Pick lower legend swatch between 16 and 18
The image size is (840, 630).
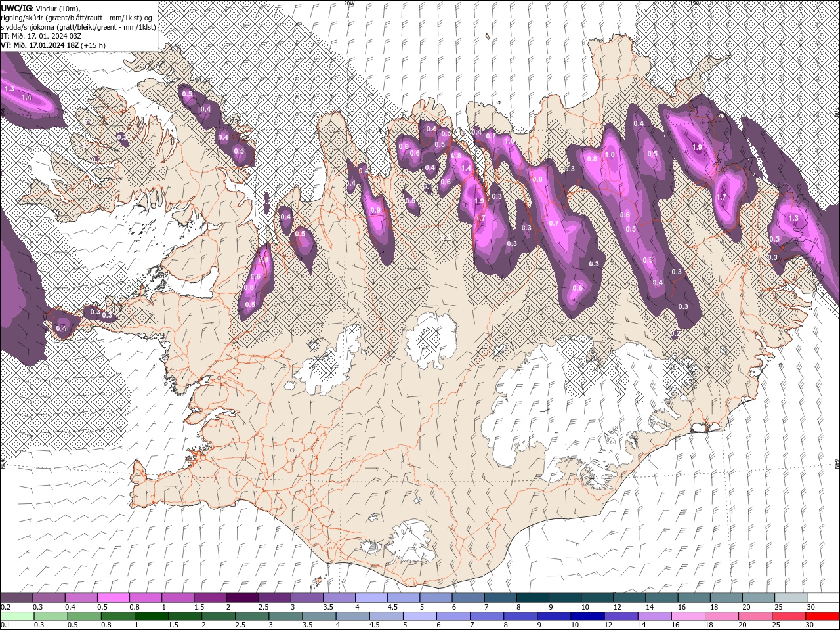[688, 616]
